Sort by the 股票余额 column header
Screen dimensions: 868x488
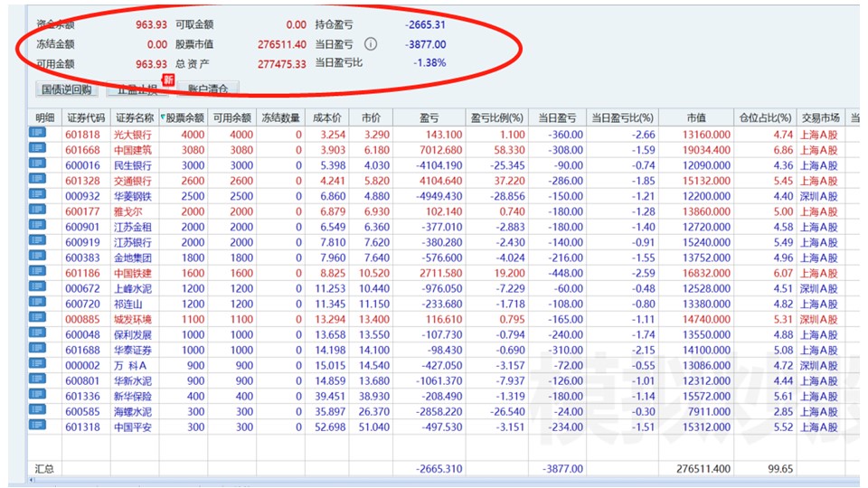click(184, 117)
